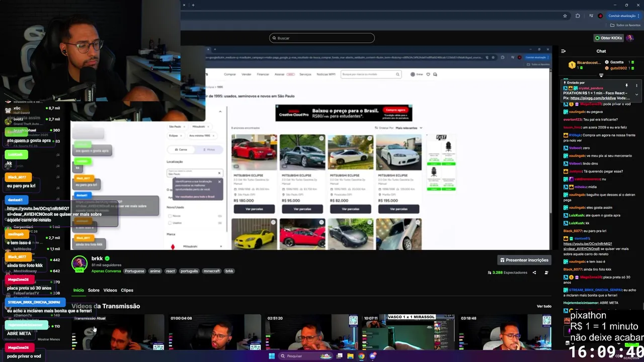Open the 03:18:48 video thumbnail
The width and height of the screenshot is (644, 362).
(x=505, y=332)
